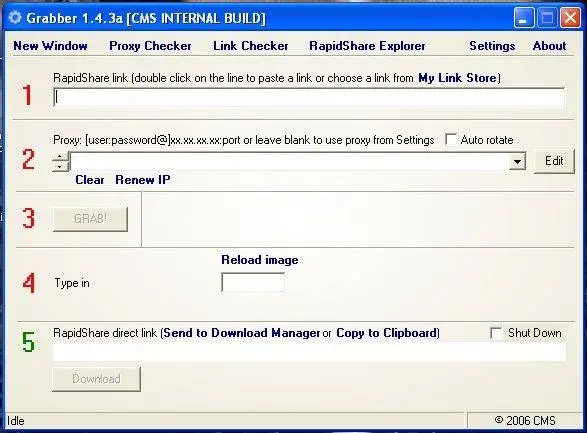Clear the proxy field via Clear link
Image resolution: width=587 pixels, height=433 pixels.
point(89,180)
